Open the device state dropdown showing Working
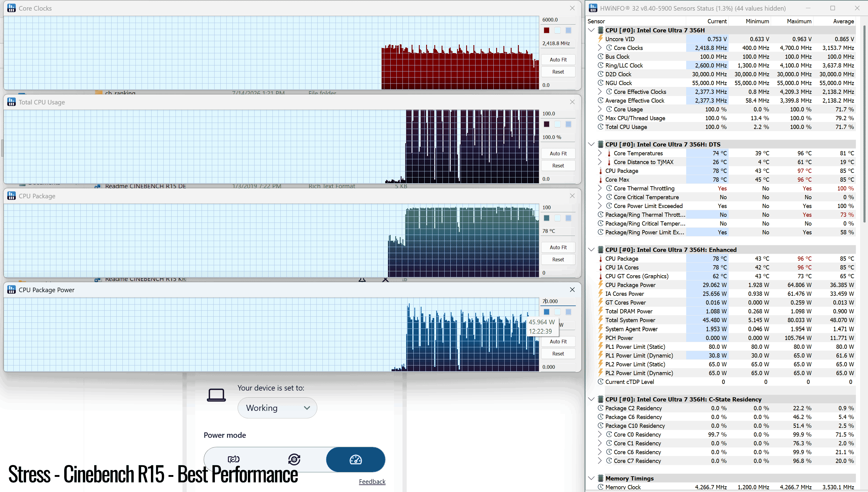868x492 pixels. [x=277, y=408]
